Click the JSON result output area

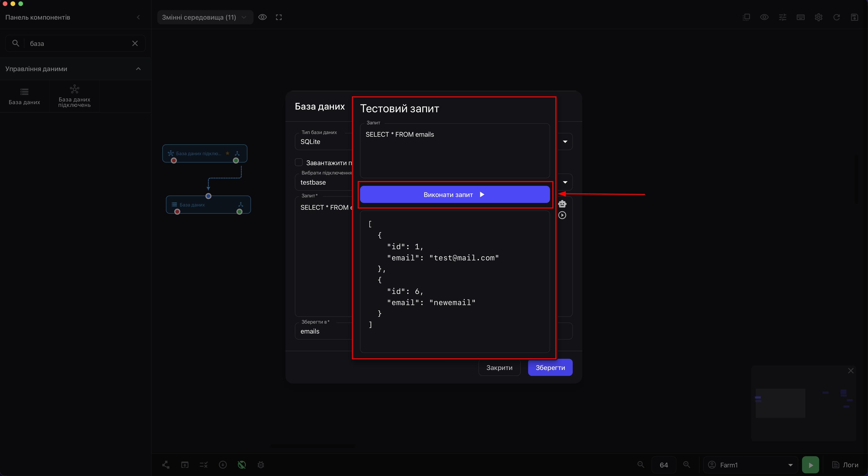point(455,281)
